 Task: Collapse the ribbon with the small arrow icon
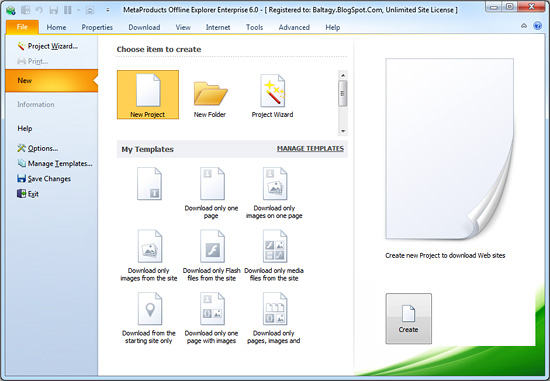524,26
